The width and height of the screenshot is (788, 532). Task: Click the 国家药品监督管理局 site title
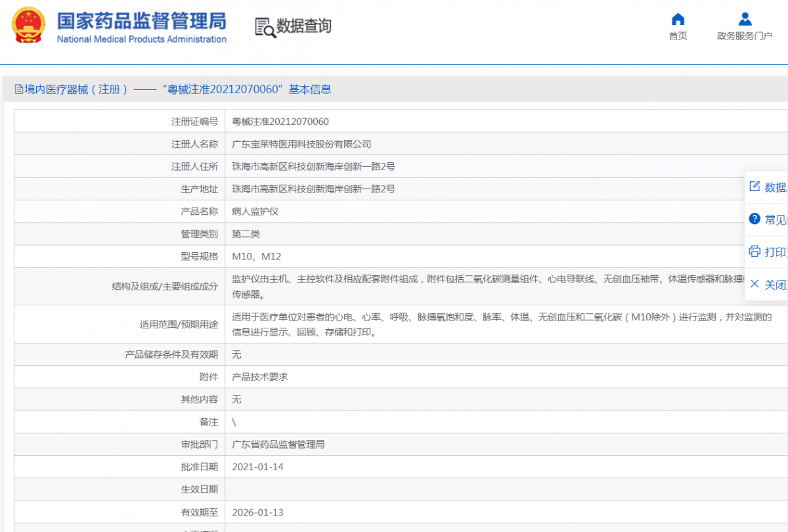tap(141, 21)
